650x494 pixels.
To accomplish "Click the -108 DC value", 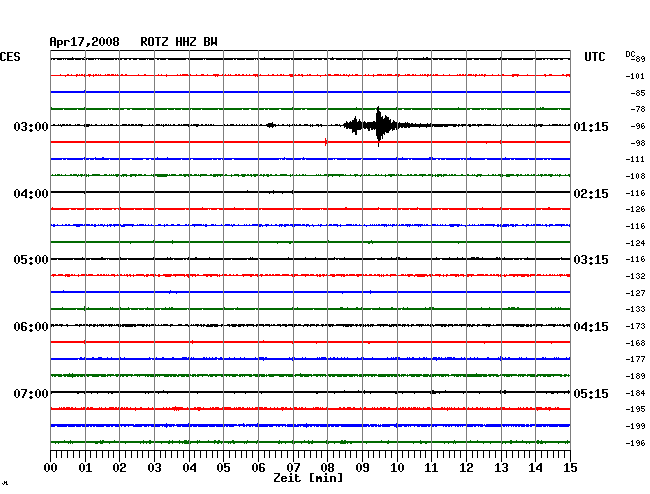I will pyautogui.click(x=635, y=177).
